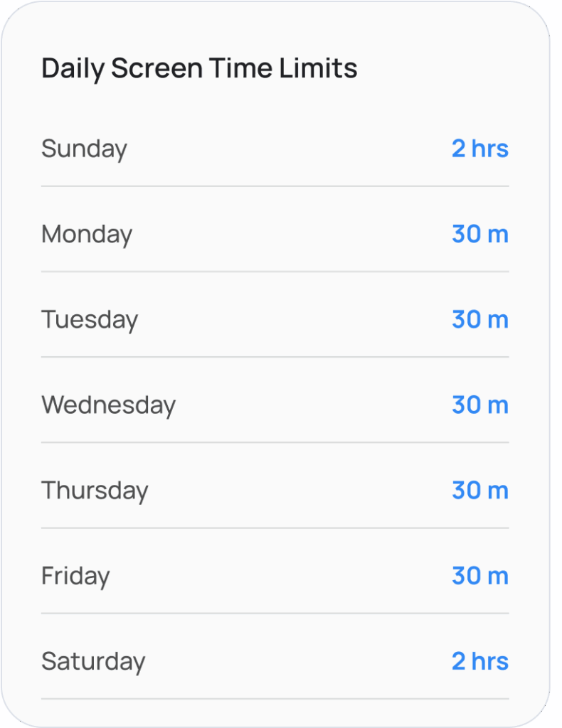This screenshot has width=562, height=728.
Task: Open the Sunday screen time row
Action: coord(275,149)
